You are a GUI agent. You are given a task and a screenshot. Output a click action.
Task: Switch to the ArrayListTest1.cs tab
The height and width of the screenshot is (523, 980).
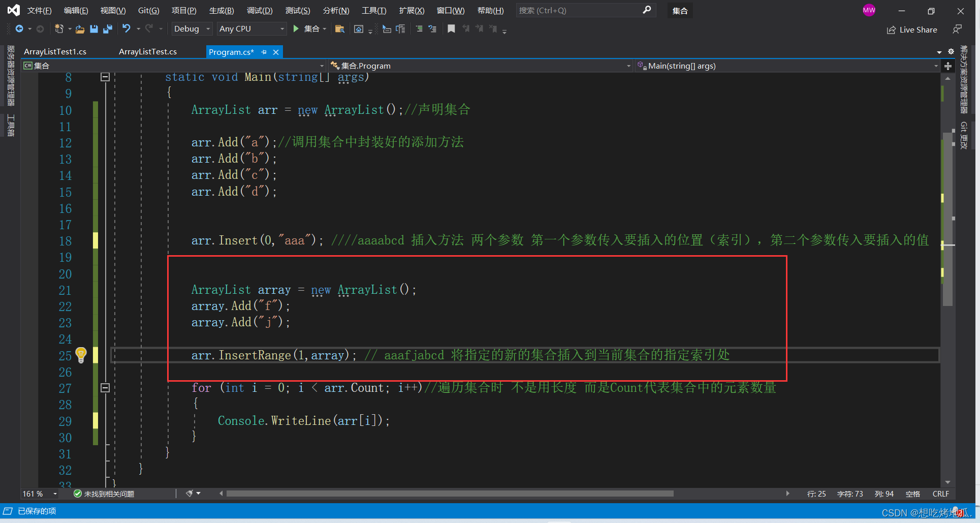click(56, 51)
